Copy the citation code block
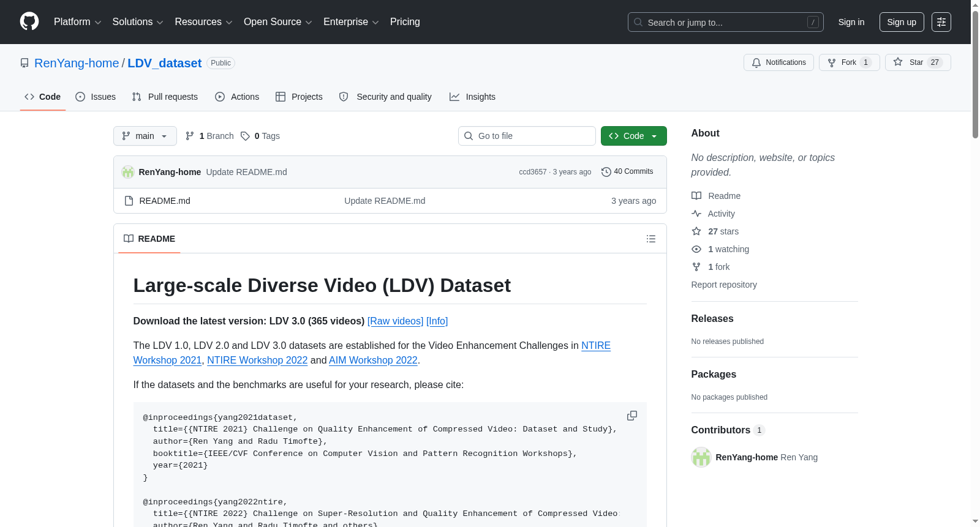 click(x=632, y=416)
